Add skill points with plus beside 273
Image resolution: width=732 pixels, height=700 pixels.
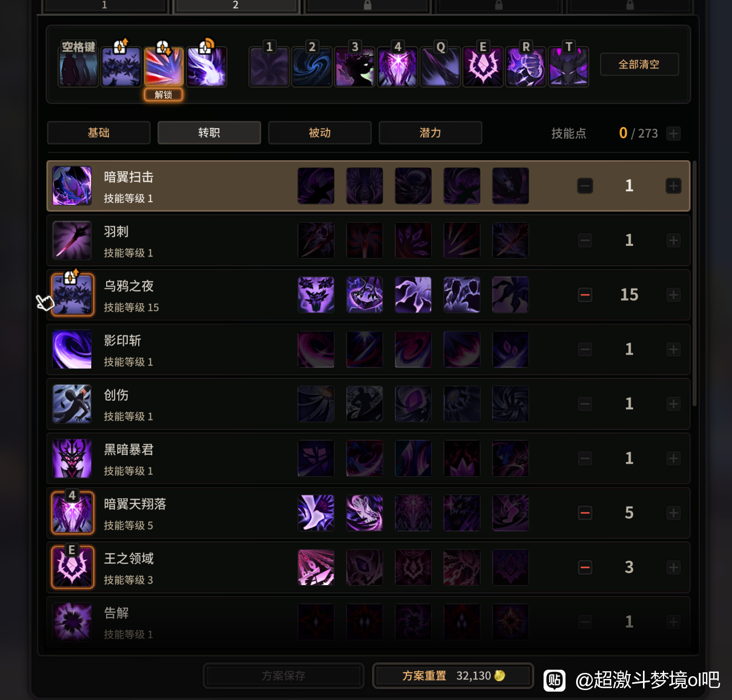673,134
